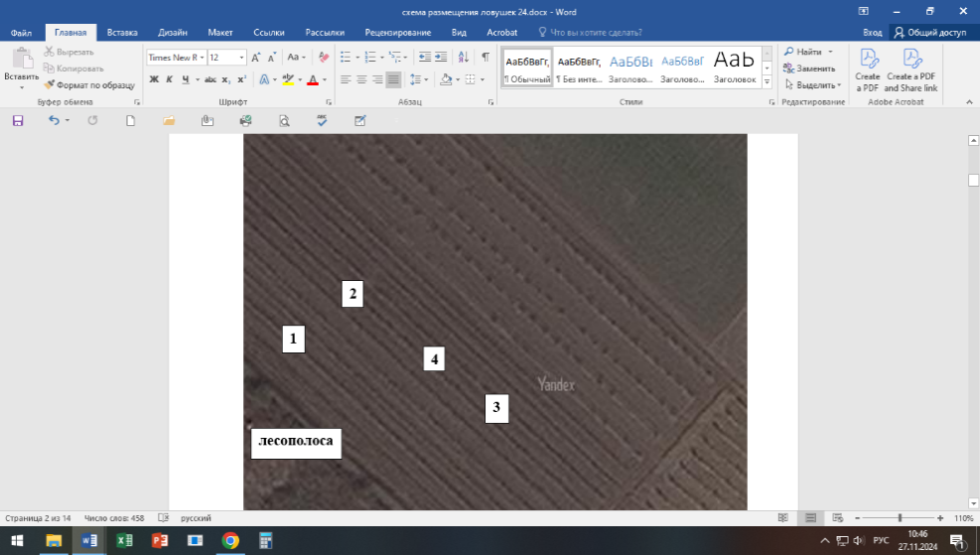
Task: Open bullet list style dropdown arrow
Action: (x=356, y=58)
